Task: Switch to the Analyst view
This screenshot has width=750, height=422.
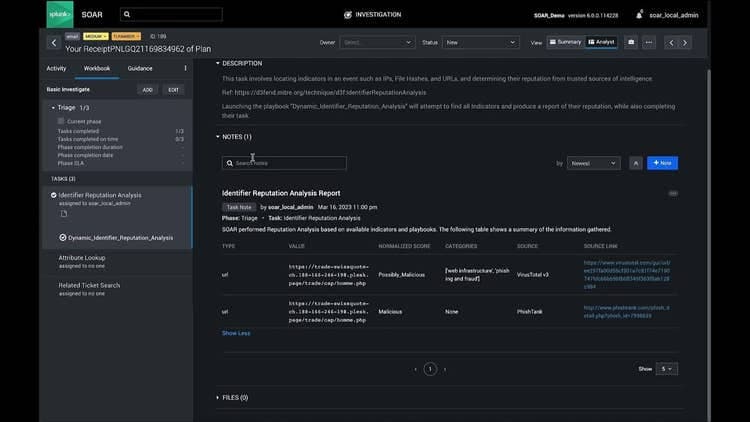Action: [x=602, y=43]
